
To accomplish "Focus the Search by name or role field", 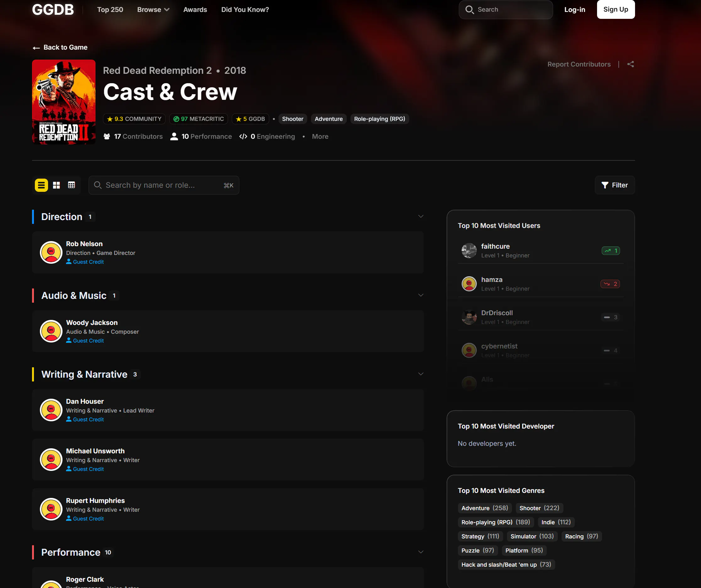I will point(164,185).
